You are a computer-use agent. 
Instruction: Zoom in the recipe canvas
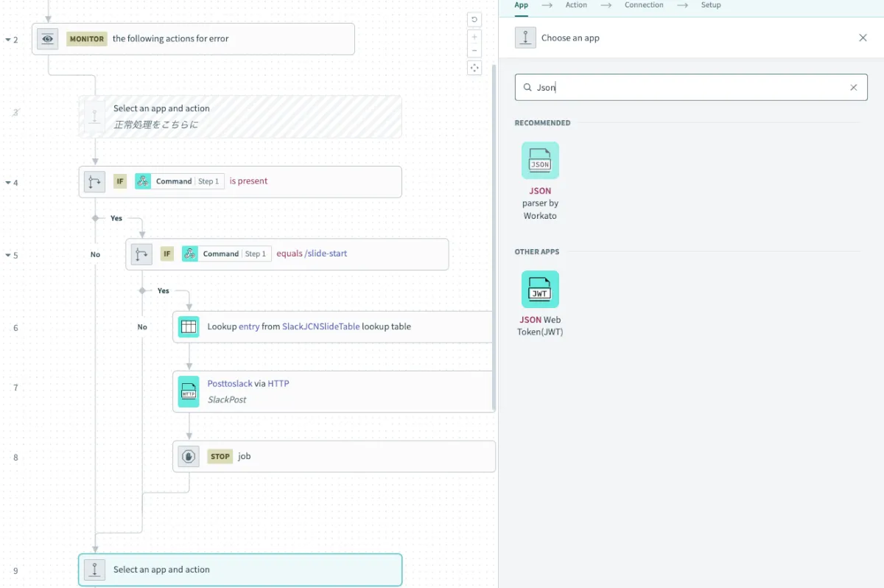474,37
